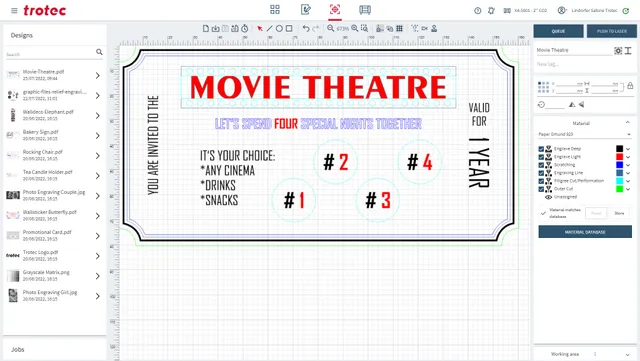
Task: Click the job settings gear icon beside Movie Theatre
Action: pos(618,51)
